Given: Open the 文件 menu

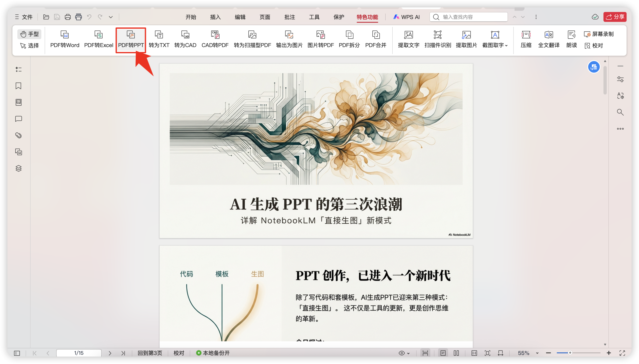Looking at the screenshot, I should point(23,17).
